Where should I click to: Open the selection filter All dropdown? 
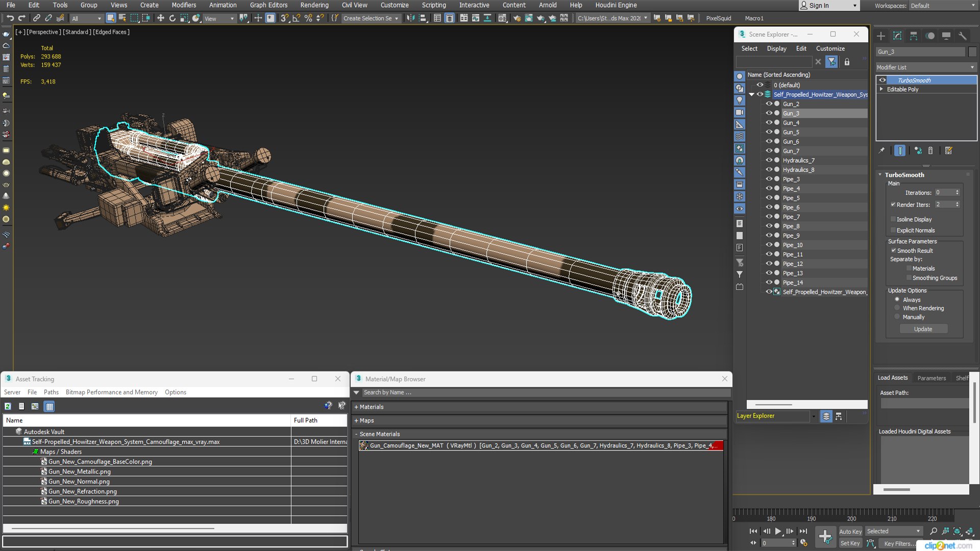coord(86,18)
